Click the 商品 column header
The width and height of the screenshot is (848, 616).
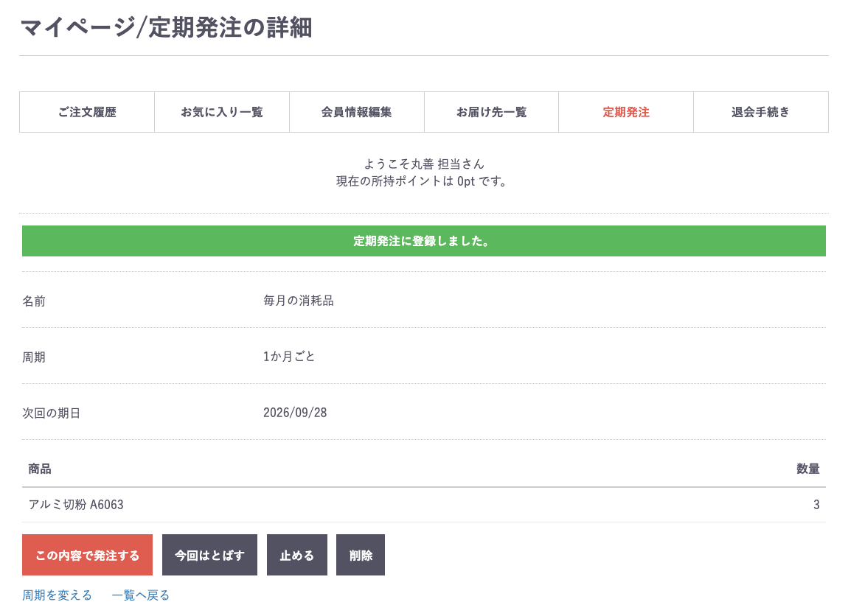pyautogui.click(x=40, y=469)
